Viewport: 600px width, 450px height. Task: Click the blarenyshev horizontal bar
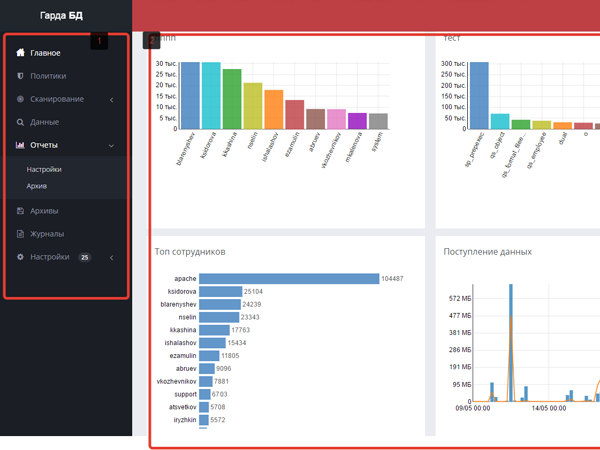pyautogui.click(x=220, y=304)
